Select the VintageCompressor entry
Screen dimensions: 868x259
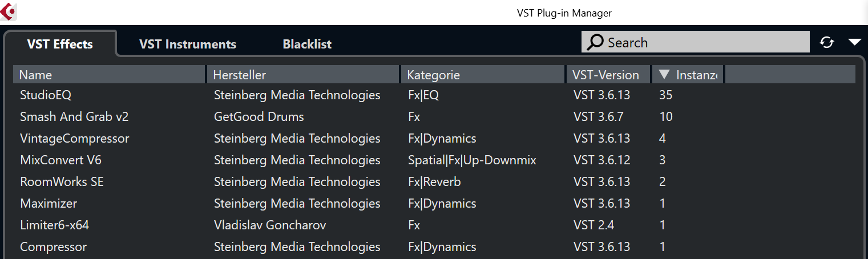(x=74, y=139)
